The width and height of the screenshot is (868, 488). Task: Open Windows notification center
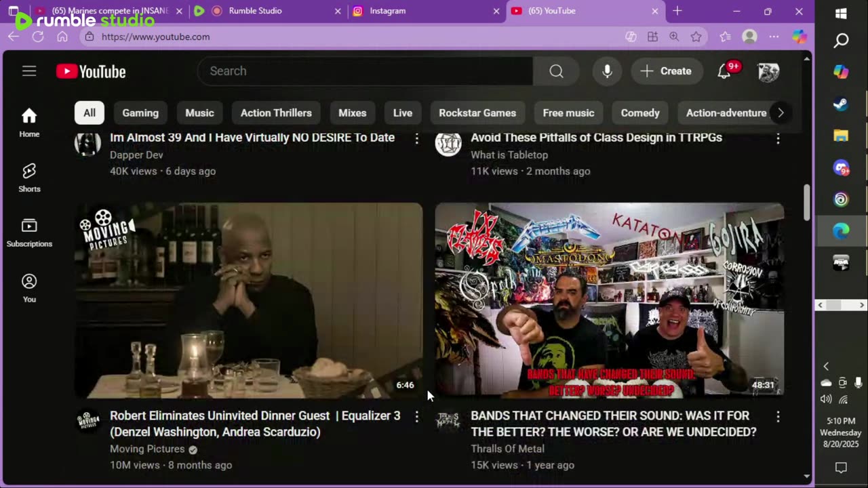[841, 468]
